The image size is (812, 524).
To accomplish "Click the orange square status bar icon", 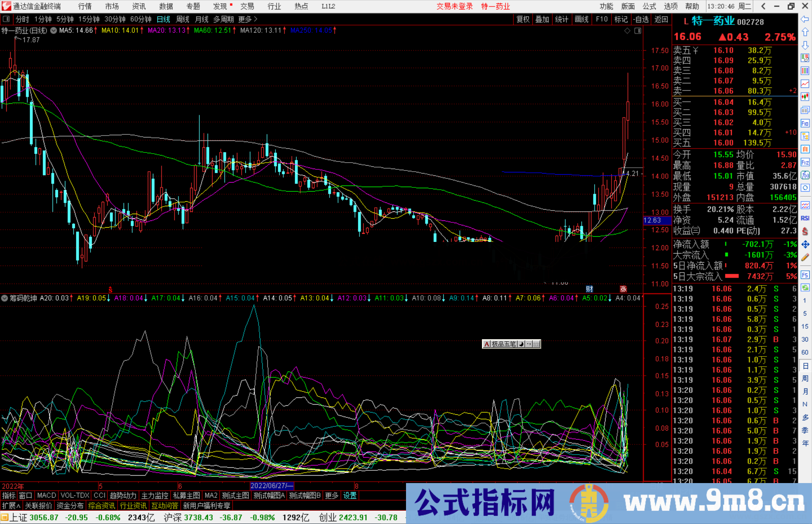I will (5, 517).
